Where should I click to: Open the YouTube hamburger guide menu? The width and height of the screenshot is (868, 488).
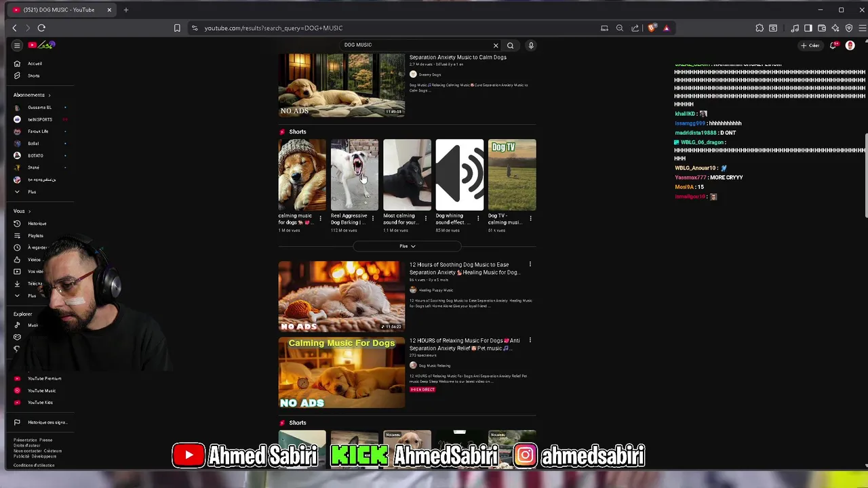coord(17,45)
